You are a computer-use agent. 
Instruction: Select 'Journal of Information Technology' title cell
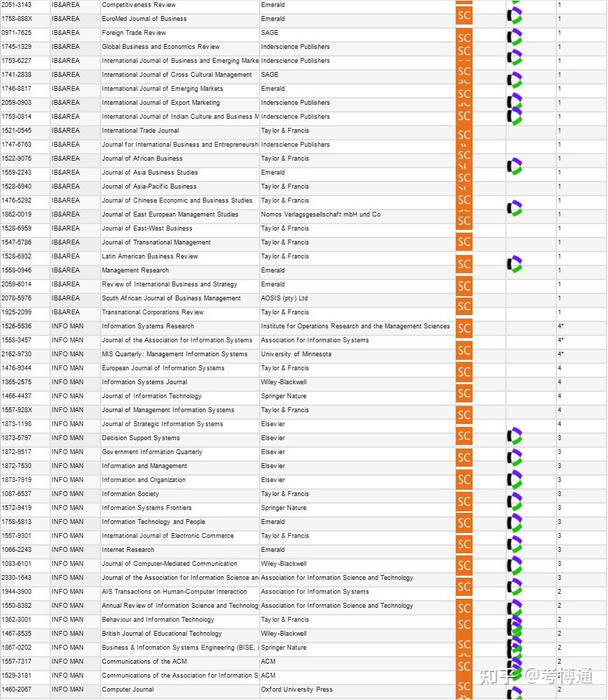point(151,396)
